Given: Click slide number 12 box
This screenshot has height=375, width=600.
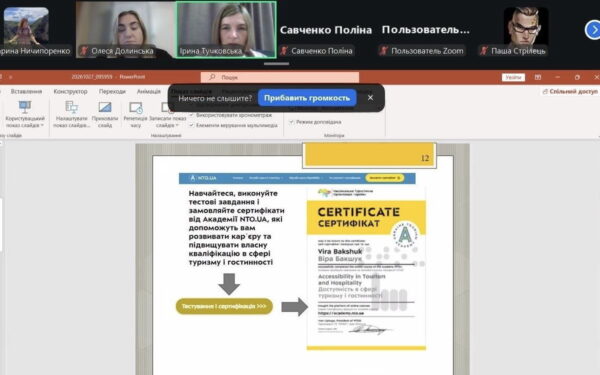Looking at the screenshot, I should click(369, 155).
